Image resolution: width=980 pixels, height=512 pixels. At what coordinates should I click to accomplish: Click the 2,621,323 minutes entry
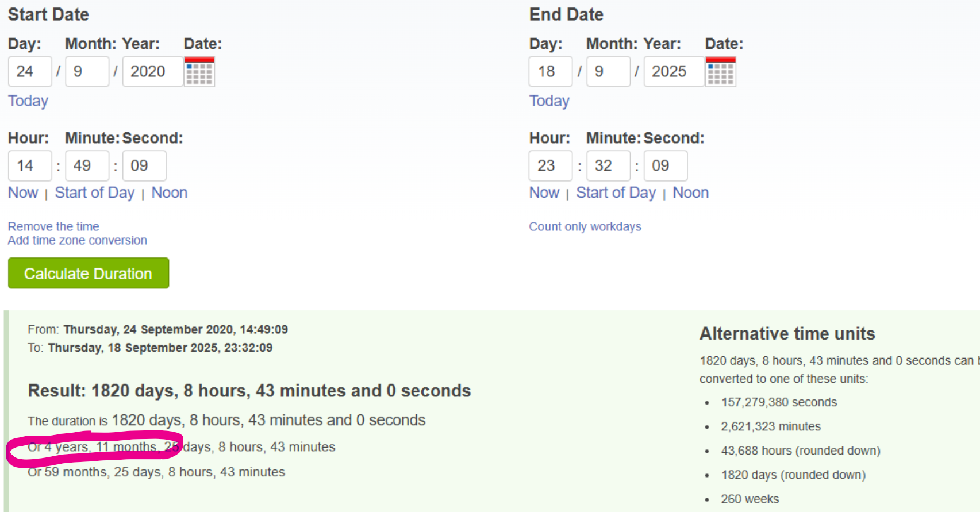click(x=771, y=426)
